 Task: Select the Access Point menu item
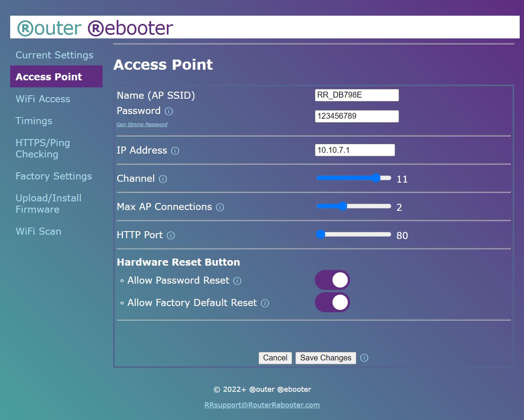[x=56, y=76]
